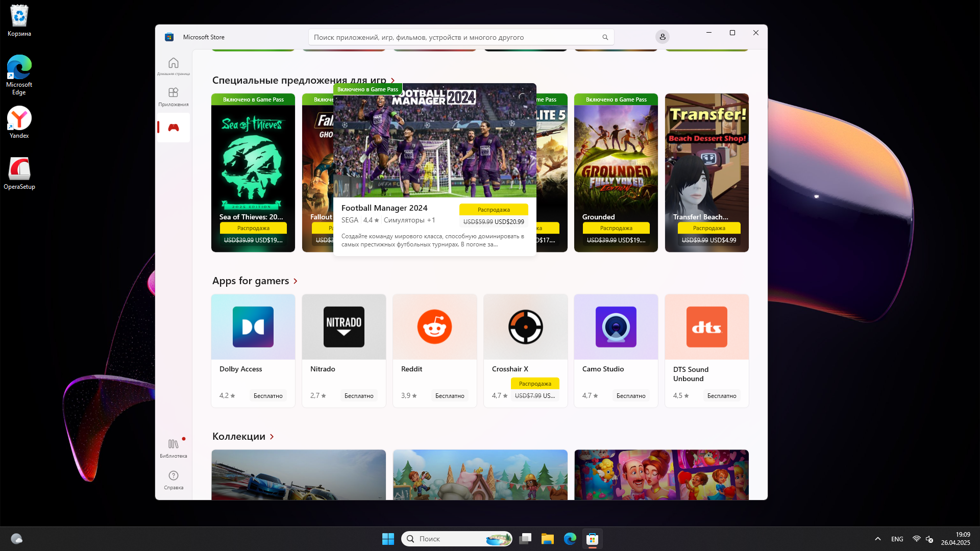Click the Football Manager 2024 sale price button

(x=494, y=216)
